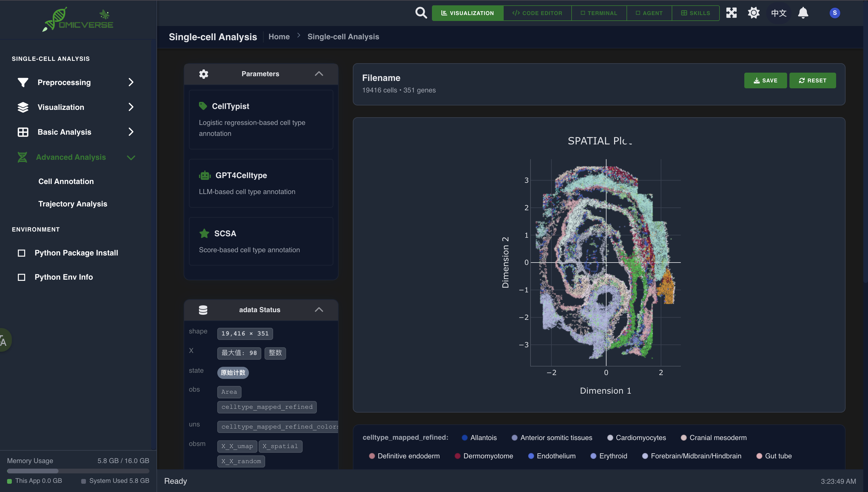
Task: Open the notifications bell
Action: point(803,13)
